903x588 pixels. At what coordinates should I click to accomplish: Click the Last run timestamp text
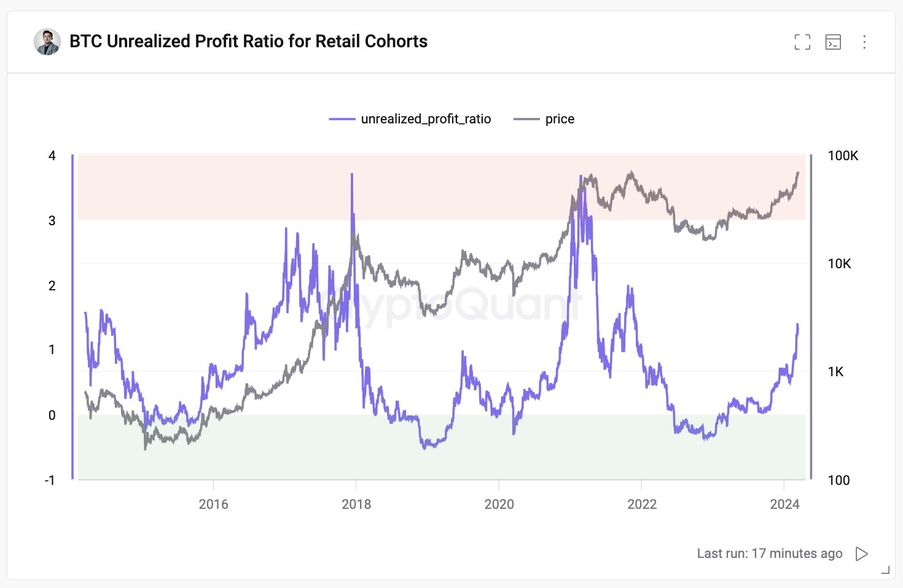(770, 554)
